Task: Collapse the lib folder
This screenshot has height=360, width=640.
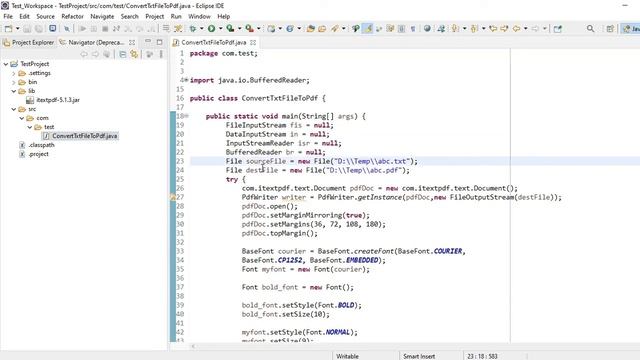Action: point(14,91)
